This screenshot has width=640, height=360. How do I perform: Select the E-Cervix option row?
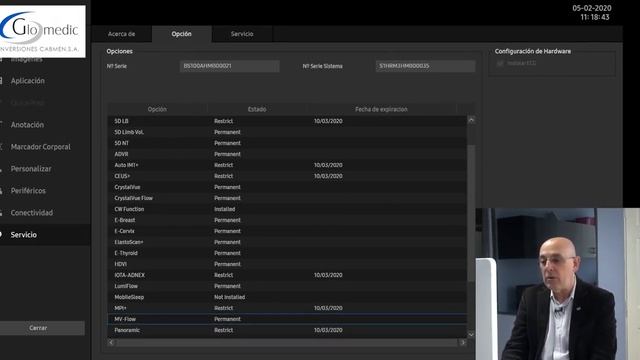(x=287, y=231)
